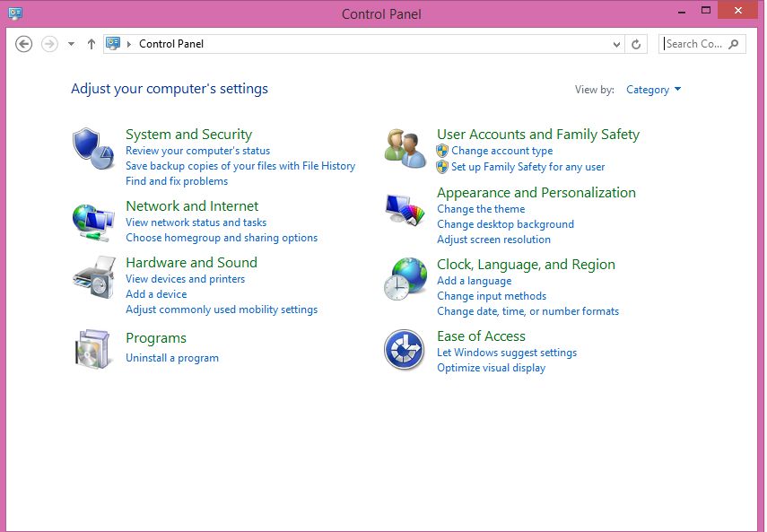Click the title bar Control Panel system icon

click(15, 13)
